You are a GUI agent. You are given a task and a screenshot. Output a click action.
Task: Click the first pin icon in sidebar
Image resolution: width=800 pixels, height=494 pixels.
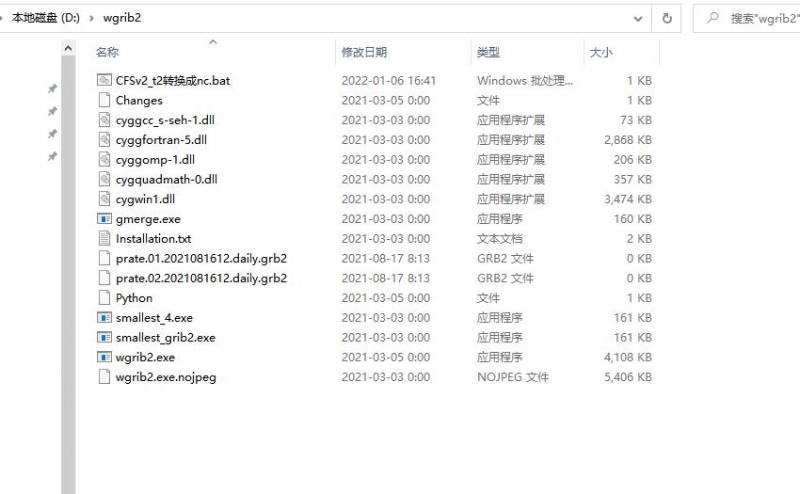pyautogui.click(x=53, y=89)
